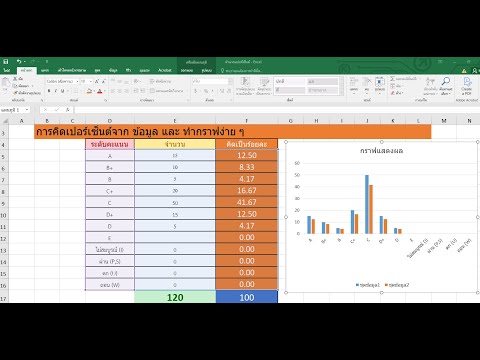This screenshot has height=360, width=480.
Task: Toggle Middle Align
Action: (120, 81)
